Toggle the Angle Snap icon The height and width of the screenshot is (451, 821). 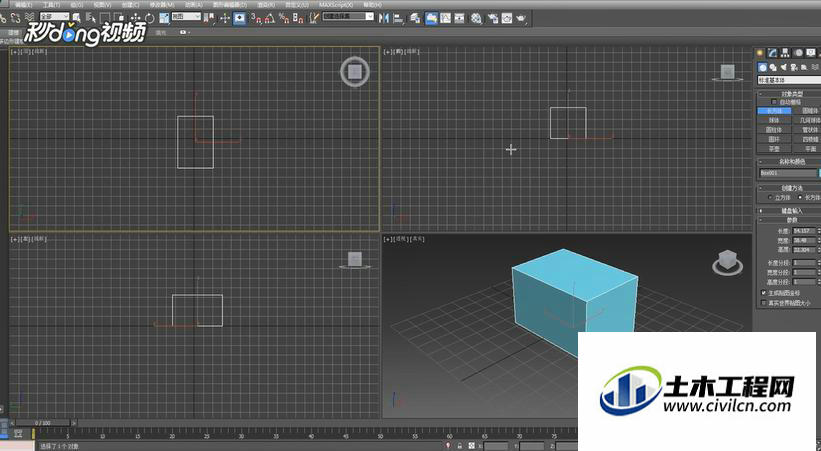click(270, 18)
